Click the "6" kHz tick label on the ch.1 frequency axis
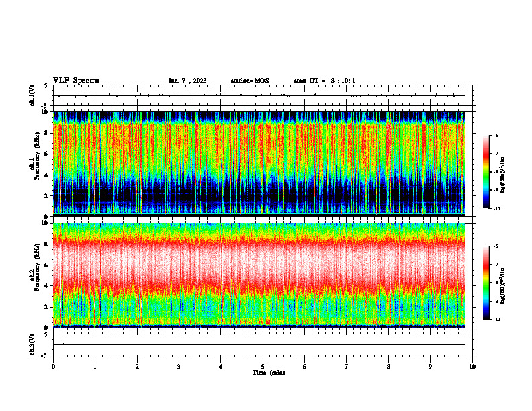Viewport: 532px width, 411px height. click(x=47, y=154)
